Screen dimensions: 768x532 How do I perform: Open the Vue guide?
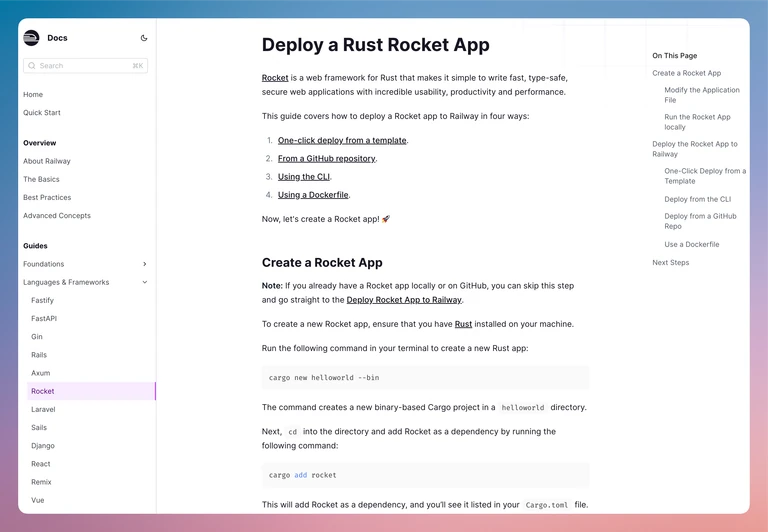click(38, 500)
